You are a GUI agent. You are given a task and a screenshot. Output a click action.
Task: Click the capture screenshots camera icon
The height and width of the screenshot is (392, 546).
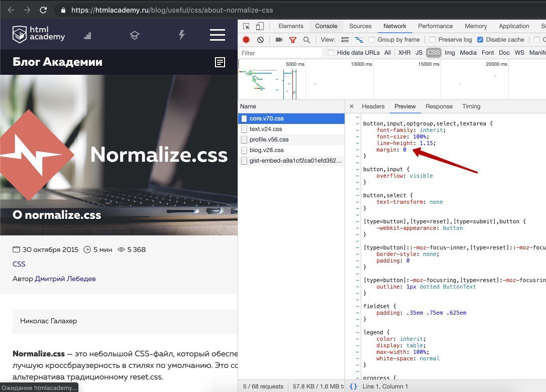point(279,40)
